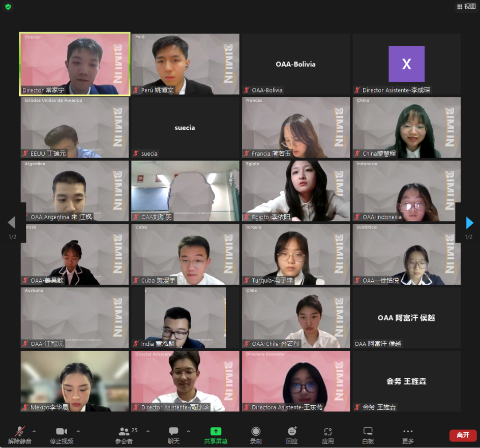Open the whiteboard icon
Viewport: 480px width, 448px height.
pos(368,432)
